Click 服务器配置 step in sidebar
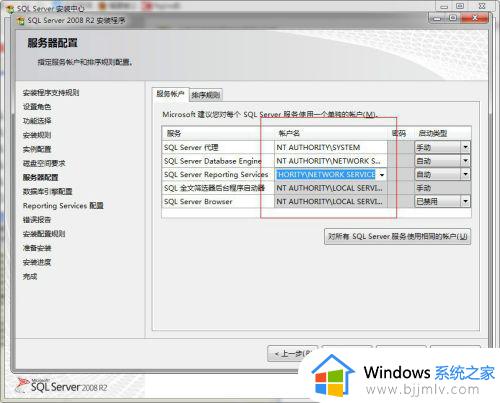This screenshot has height=403, width=500. (x=40, y=177)
